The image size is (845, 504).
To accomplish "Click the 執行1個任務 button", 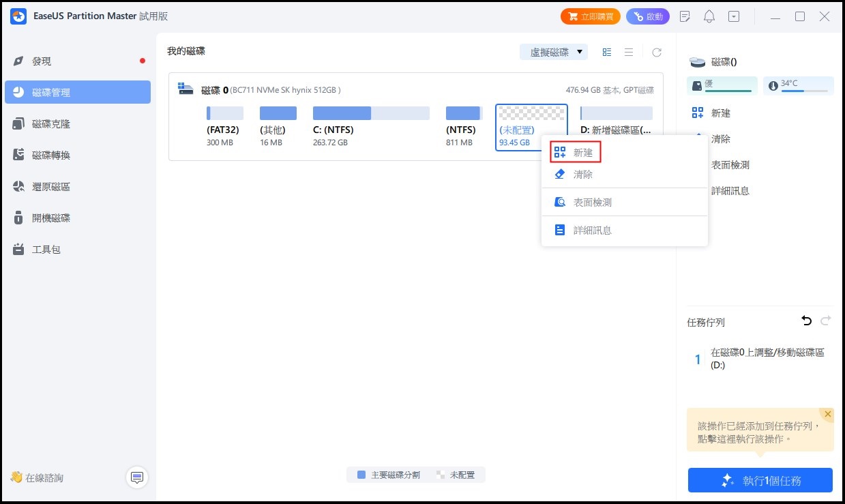I will [x=760, y=480].
